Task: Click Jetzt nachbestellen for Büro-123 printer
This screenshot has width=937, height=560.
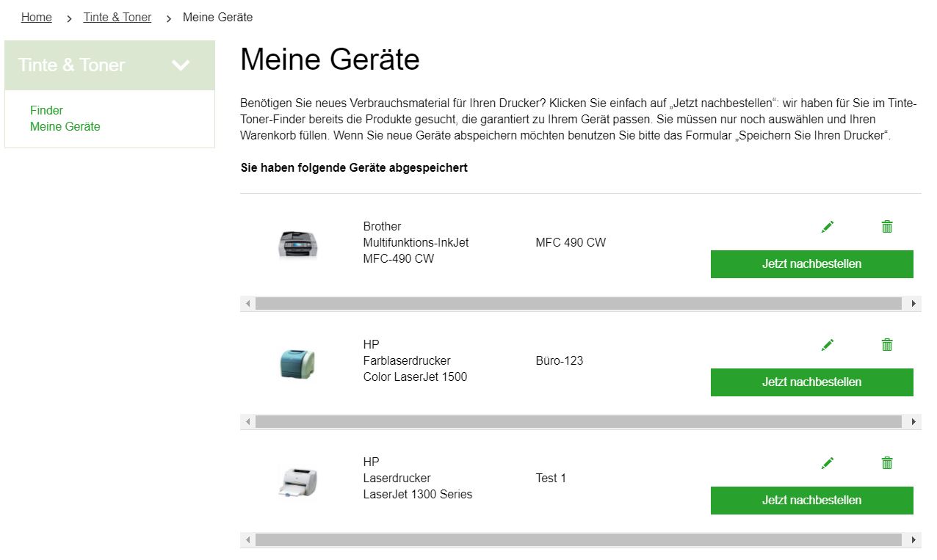Action: pyautogui.click(x=811, y=382)
